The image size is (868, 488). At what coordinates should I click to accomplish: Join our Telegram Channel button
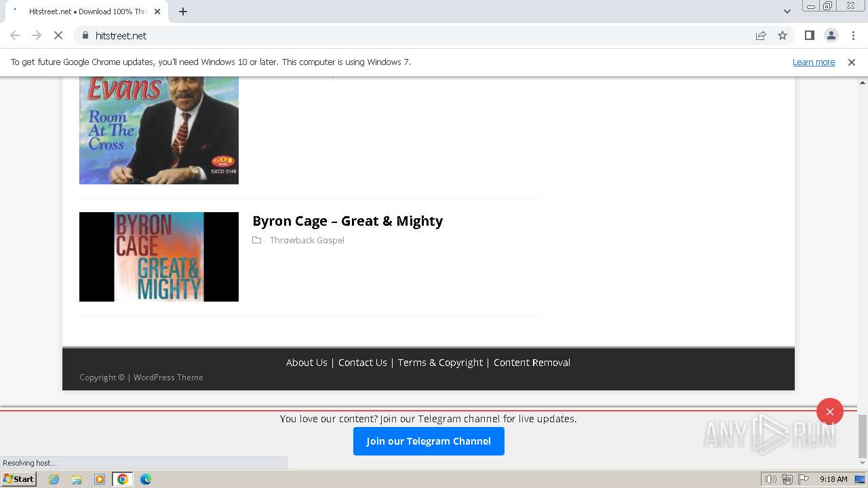[429, 441]
